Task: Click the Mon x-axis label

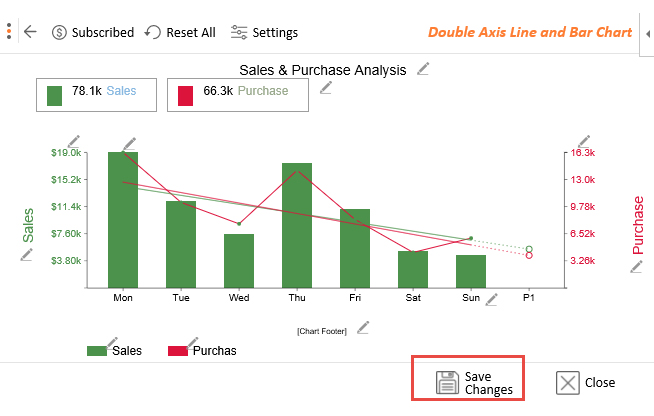Action: (x=123, y=298)
